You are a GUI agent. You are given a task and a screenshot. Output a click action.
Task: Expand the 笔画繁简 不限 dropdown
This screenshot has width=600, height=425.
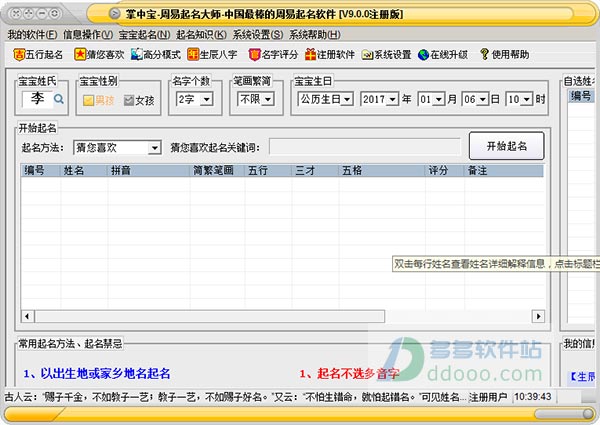tap(268, 99)
